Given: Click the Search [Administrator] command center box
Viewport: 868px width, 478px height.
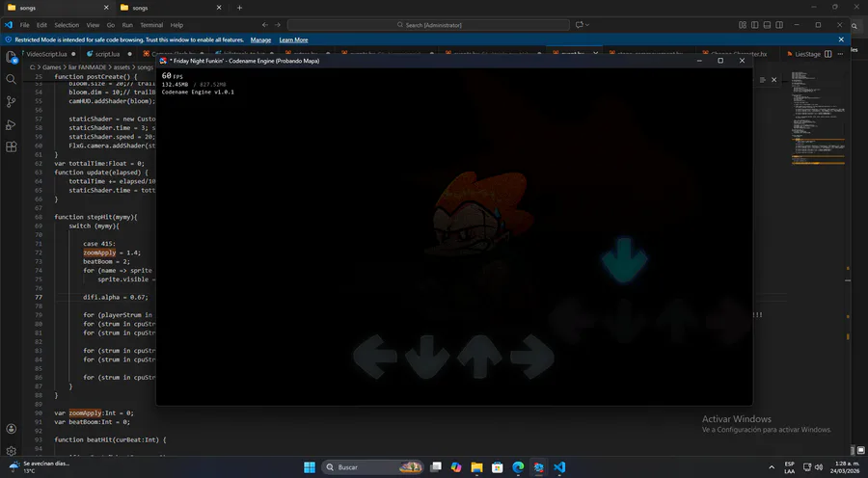Looking at the screenshot, I should point(428,25).
